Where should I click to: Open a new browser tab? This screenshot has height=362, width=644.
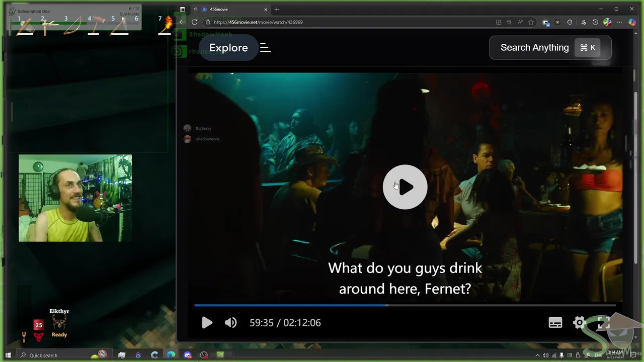pyautogui.click(x=277, y=9)
